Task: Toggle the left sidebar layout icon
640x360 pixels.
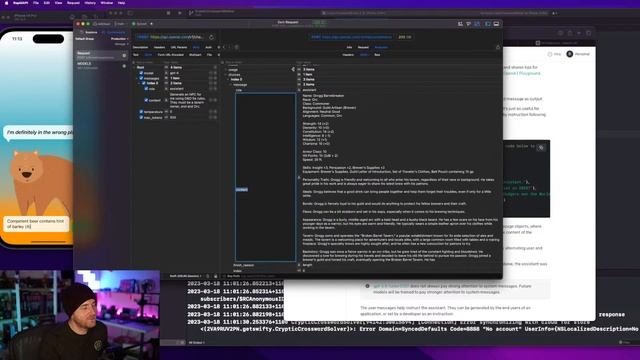Action: click(488, 24)
